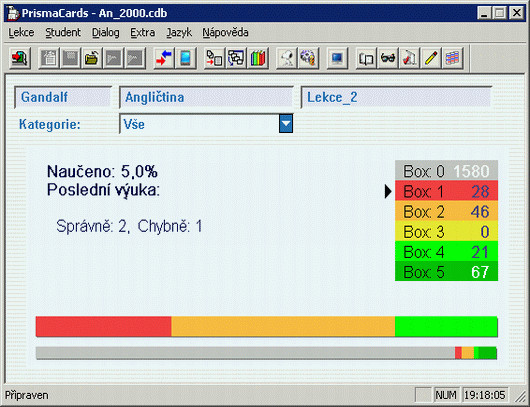Select the orange Box 2 row
This screenshot has height=407, width=530.
446,211
